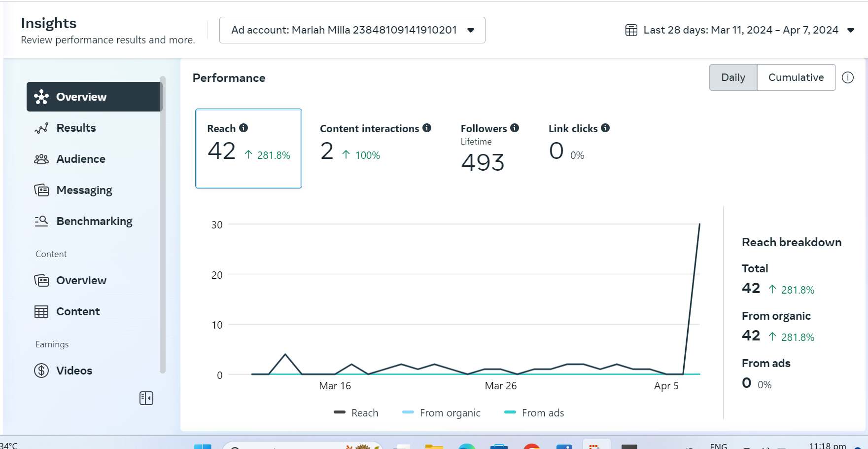
Task: Click the Content interactions info icon
Action: tap(427, 128)
